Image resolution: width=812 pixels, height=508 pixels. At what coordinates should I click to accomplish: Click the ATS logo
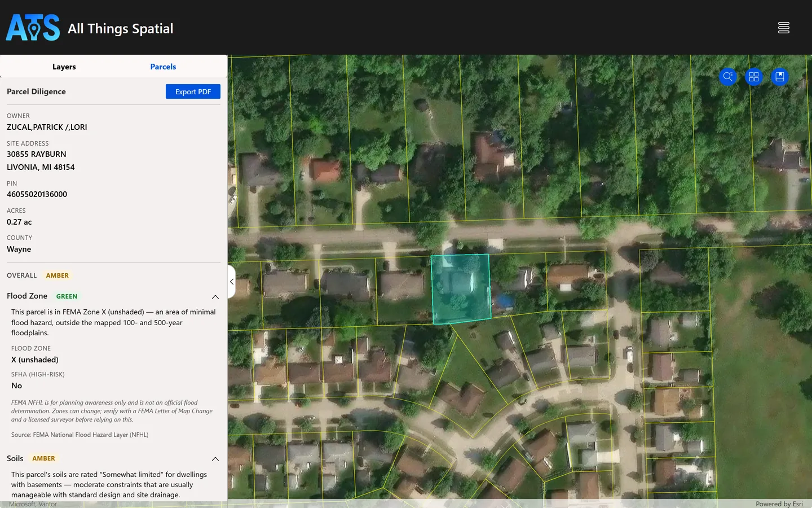33,28
